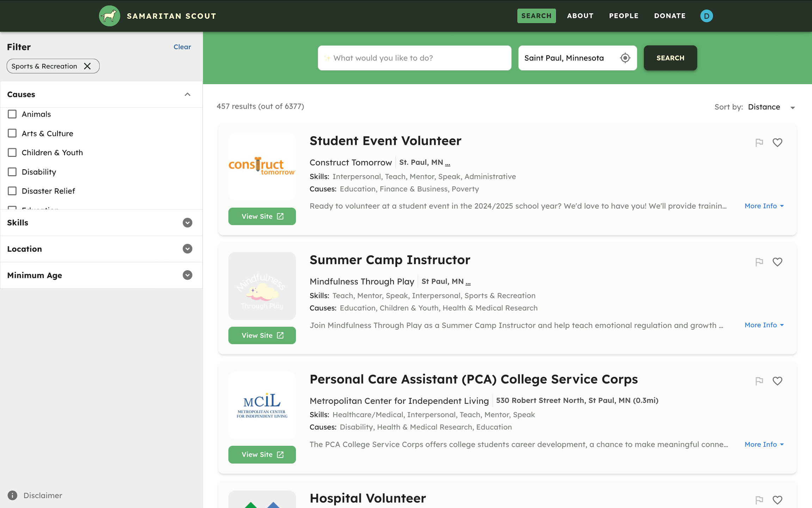Viewport: 812px width, 508px height.
Task: Flag the Summer Camp Instructor listing
Action: (x=759, y=262)
